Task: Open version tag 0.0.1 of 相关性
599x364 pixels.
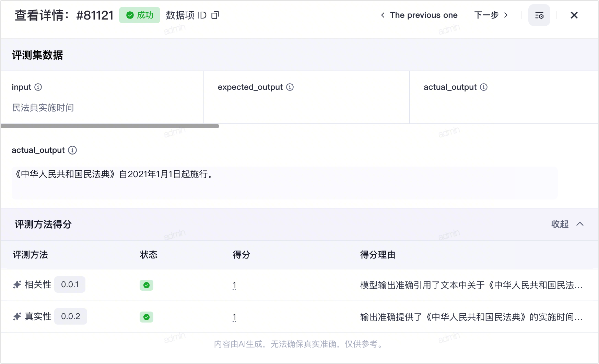Action: point(70,284)
